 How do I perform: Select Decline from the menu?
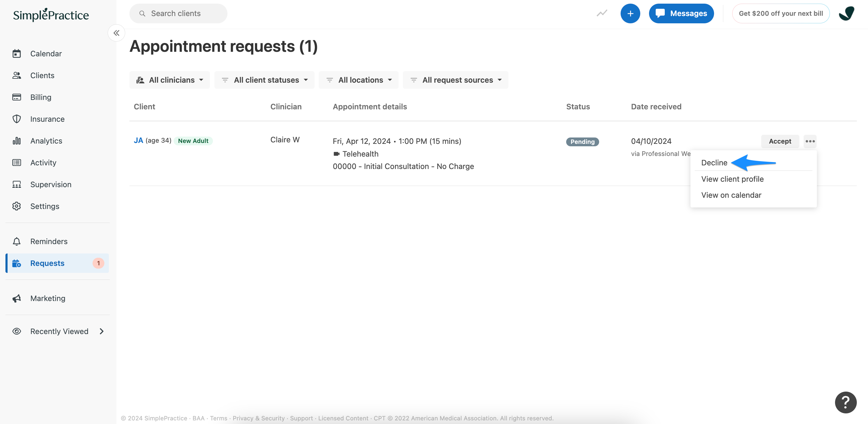coord(714,163)
